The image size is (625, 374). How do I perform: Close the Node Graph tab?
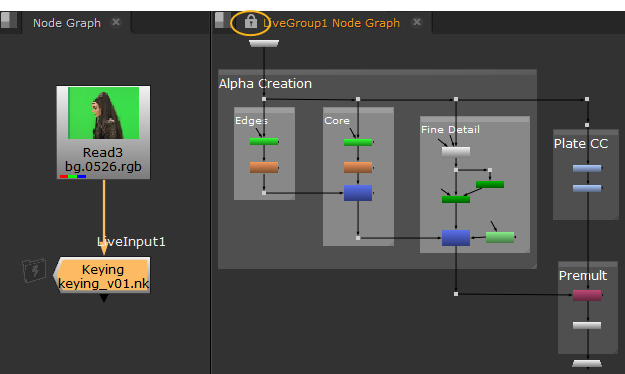116,22
